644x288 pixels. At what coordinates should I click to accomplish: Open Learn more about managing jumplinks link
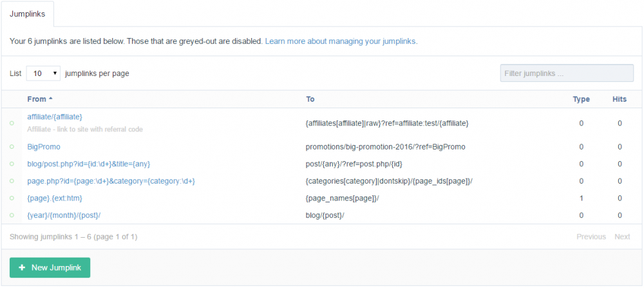click(341, 41)
